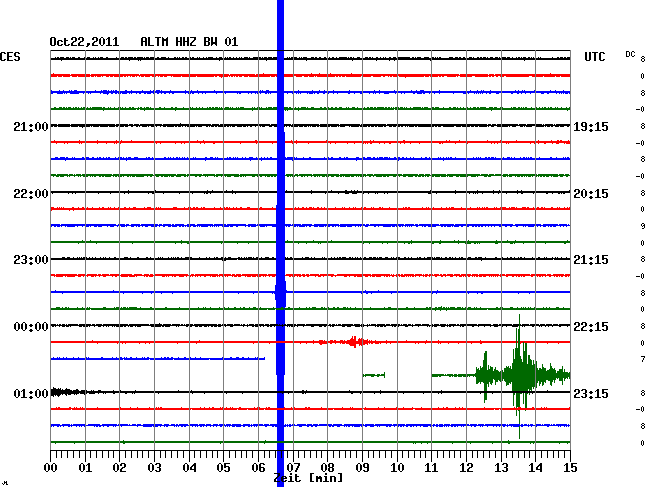
Task: Click the end of the interrupted blue trace
Action: [264, 358]
